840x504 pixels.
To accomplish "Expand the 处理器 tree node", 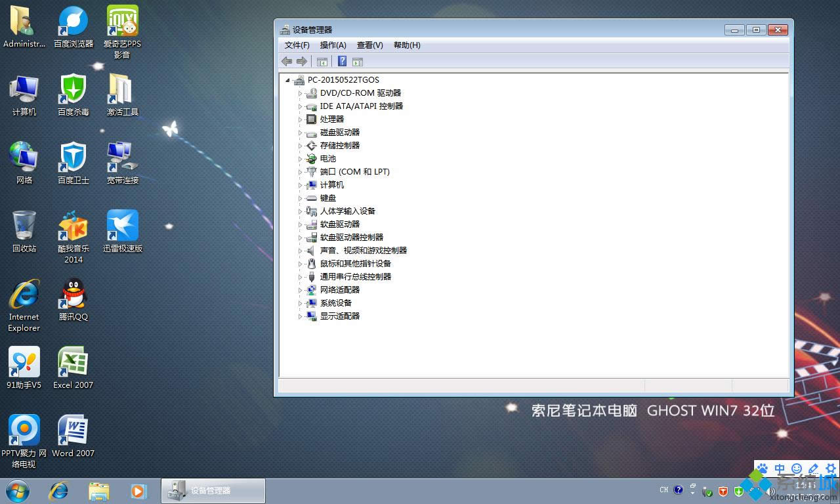I will click(300, 119).
